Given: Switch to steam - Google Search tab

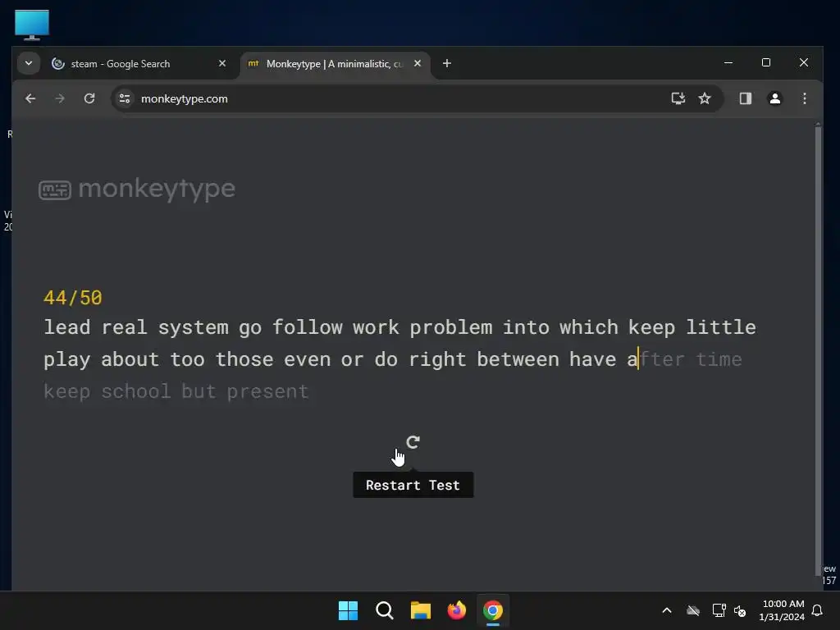Looking at the screenshot, I should [139, 64].
